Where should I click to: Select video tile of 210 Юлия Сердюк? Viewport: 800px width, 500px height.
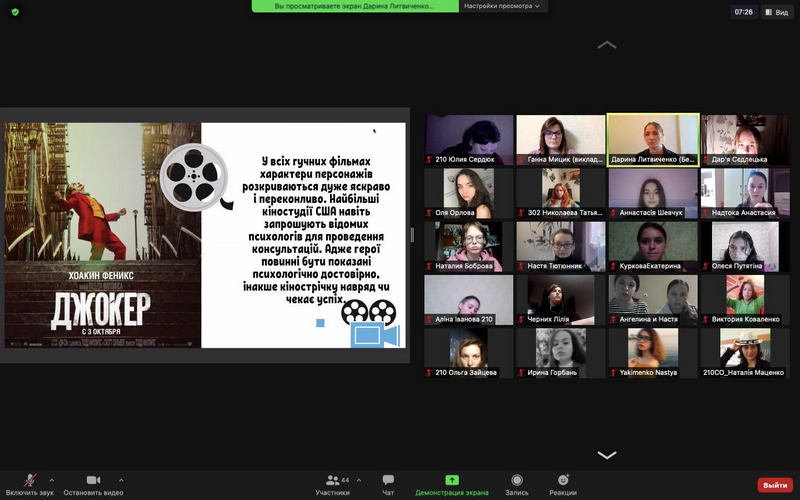coord(469,140)
